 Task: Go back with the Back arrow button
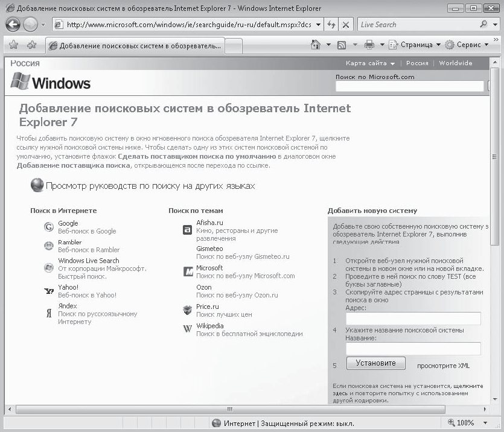tap(13, 24)
